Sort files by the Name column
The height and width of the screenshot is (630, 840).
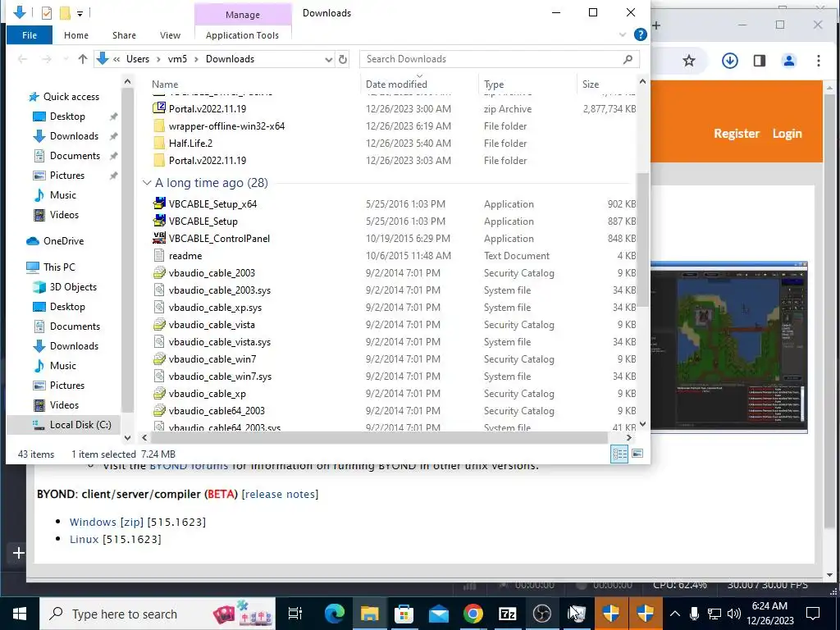click(165, 84)
